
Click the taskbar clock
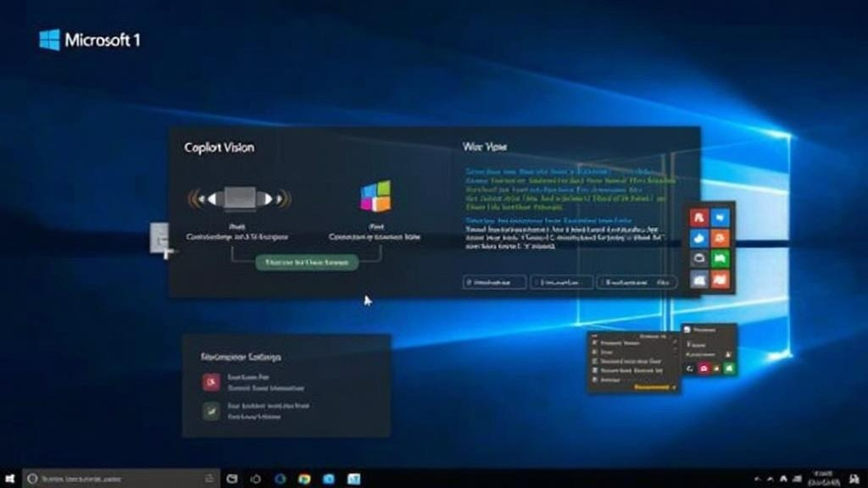[824, 479]
